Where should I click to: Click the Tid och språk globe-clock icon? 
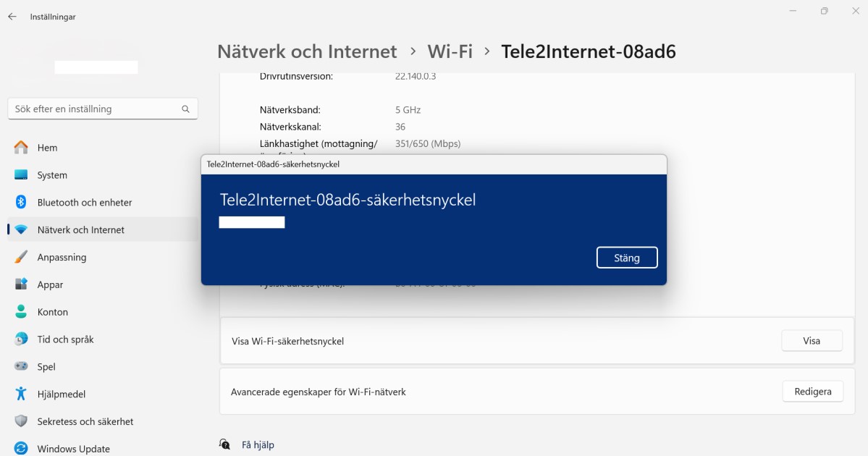pyautogui.click(x=21, y=339)
